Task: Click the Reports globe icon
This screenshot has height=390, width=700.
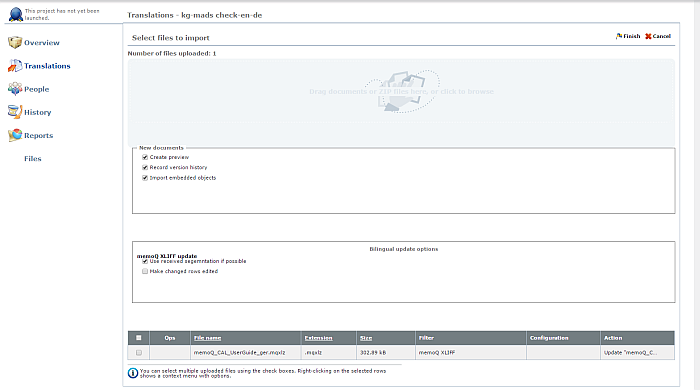Action: 15,135
